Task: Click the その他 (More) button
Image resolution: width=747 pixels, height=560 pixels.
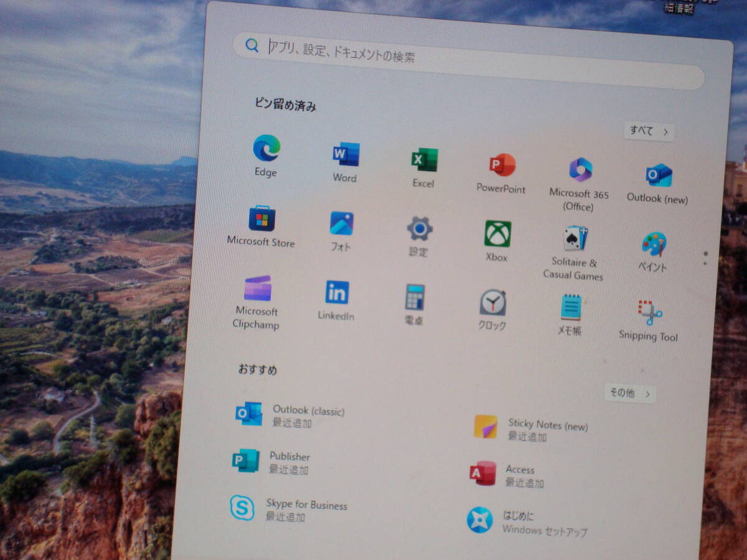Action: pyautogui.click(x=630, y=393)
